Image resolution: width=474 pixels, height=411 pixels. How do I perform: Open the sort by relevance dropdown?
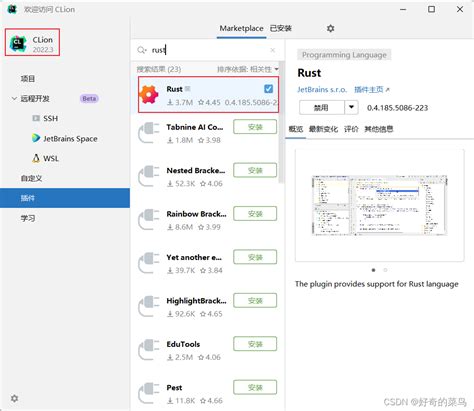(248, 69)
